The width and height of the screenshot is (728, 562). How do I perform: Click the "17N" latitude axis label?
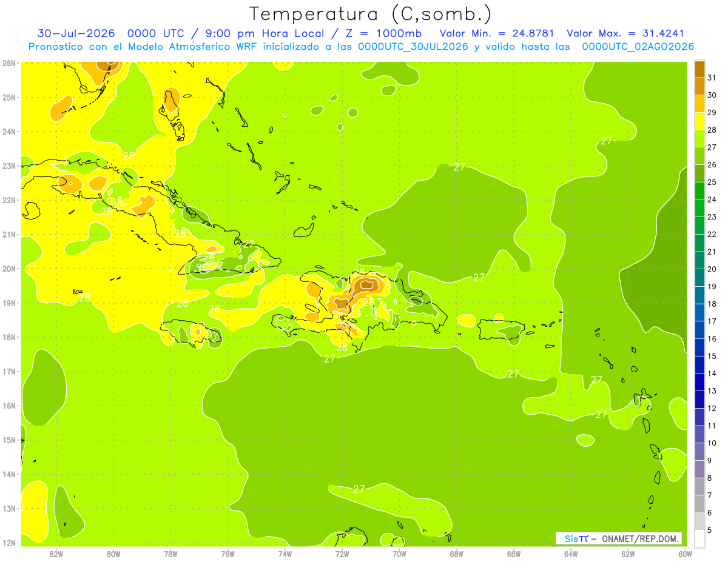coord(9,372)
